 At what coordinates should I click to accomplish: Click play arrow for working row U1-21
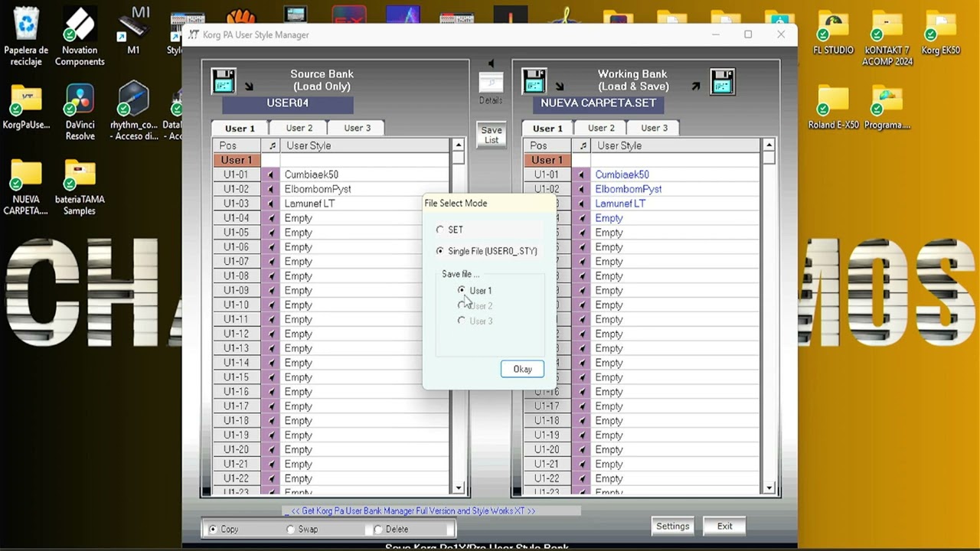(581, 464)
